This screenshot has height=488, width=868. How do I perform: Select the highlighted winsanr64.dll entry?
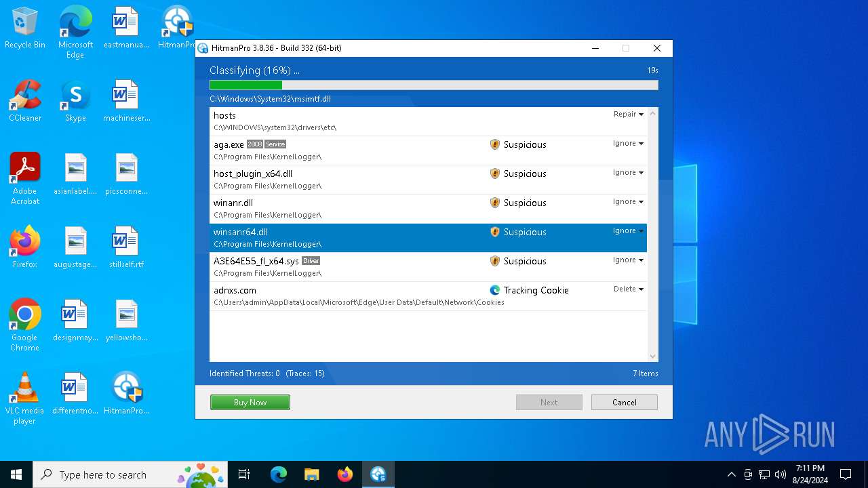[429, 238]
